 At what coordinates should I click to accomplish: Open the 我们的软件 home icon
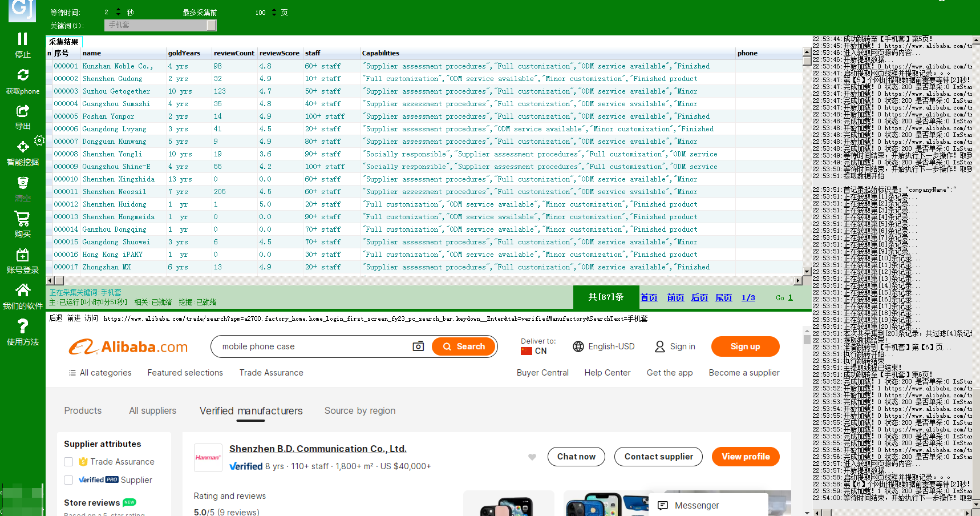coord(23,291)
